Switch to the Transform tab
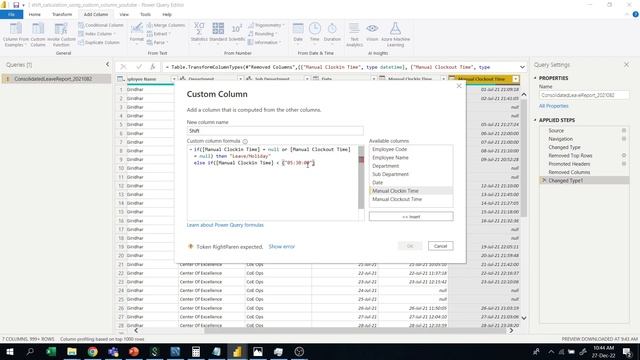The width and height of the screenshot is (640, 360). tap(62, 14)
